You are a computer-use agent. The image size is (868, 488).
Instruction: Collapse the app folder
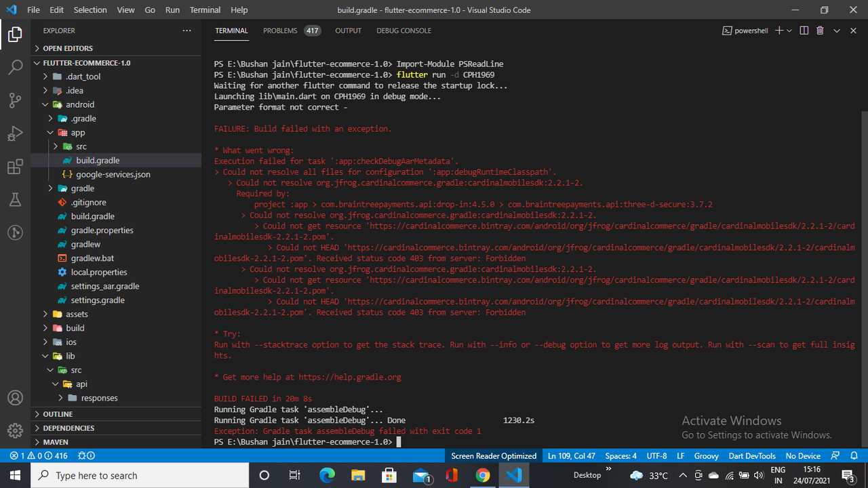click(116, 133)
